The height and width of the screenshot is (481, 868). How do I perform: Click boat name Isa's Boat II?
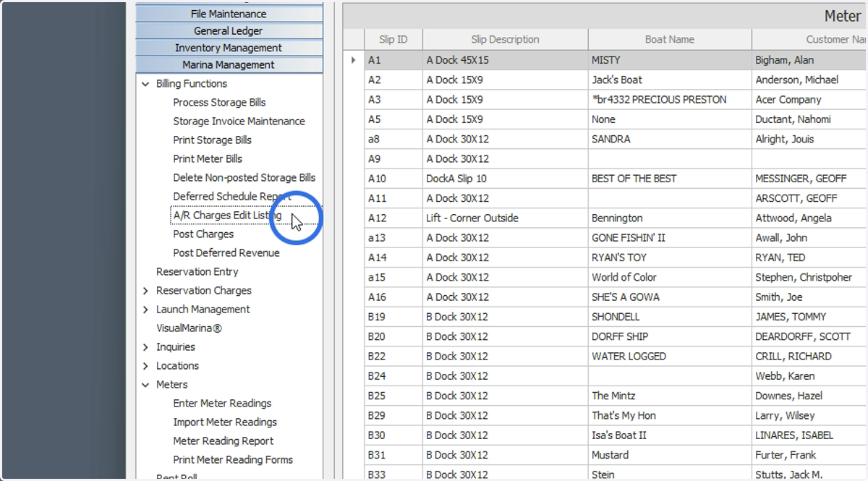[x=618, y=435]
